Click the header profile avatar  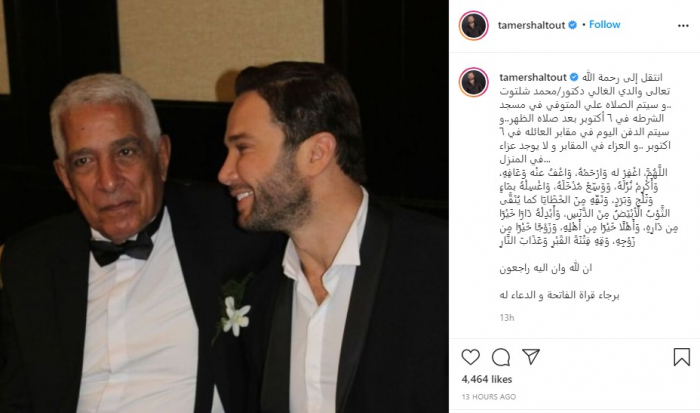click(x=474, y=25)
